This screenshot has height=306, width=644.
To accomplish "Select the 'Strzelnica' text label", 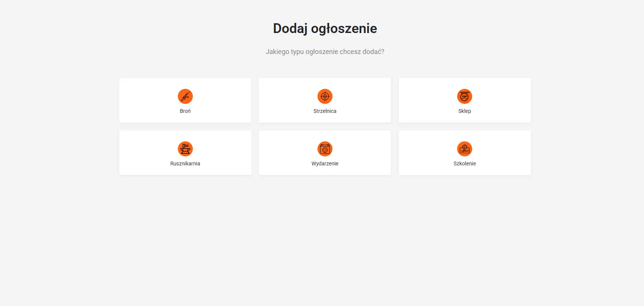I will 325,111.
